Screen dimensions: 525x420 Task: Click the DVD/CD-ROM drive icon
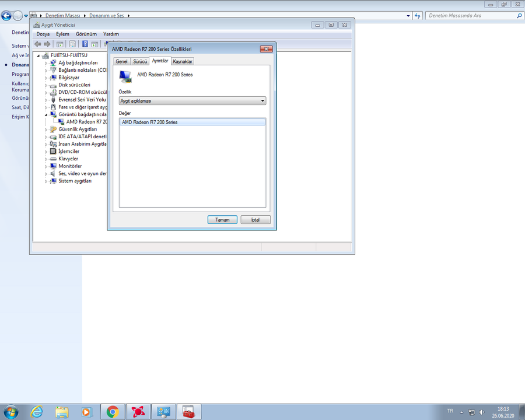pos(53,92)
